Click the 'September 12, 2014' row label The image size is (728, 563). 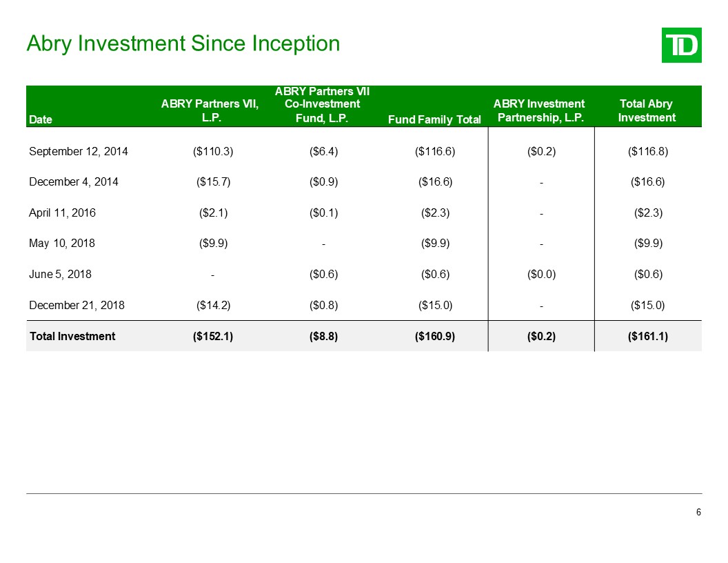pos(78,151)
